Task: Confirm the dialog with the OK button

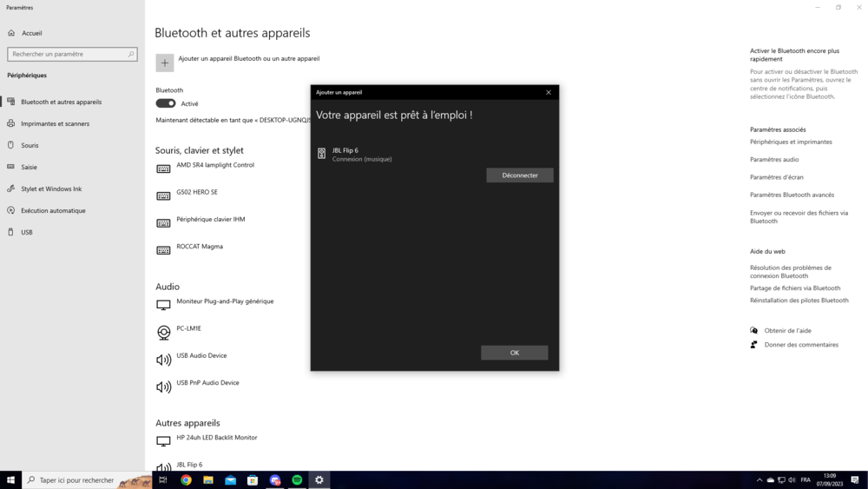Action: pos(514,353)
